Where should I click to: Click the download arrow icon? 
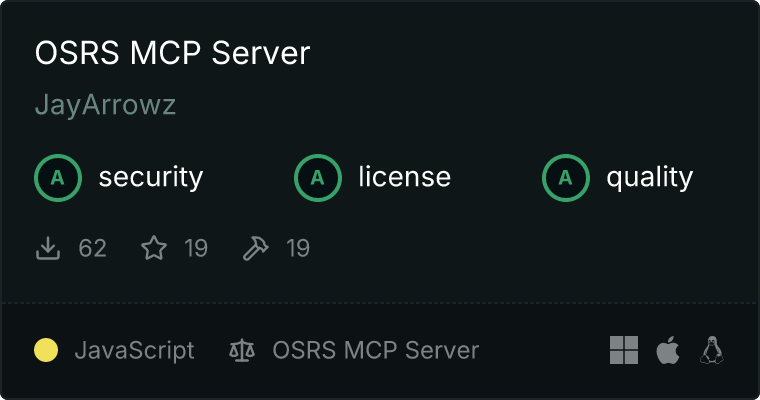point(48,248)
